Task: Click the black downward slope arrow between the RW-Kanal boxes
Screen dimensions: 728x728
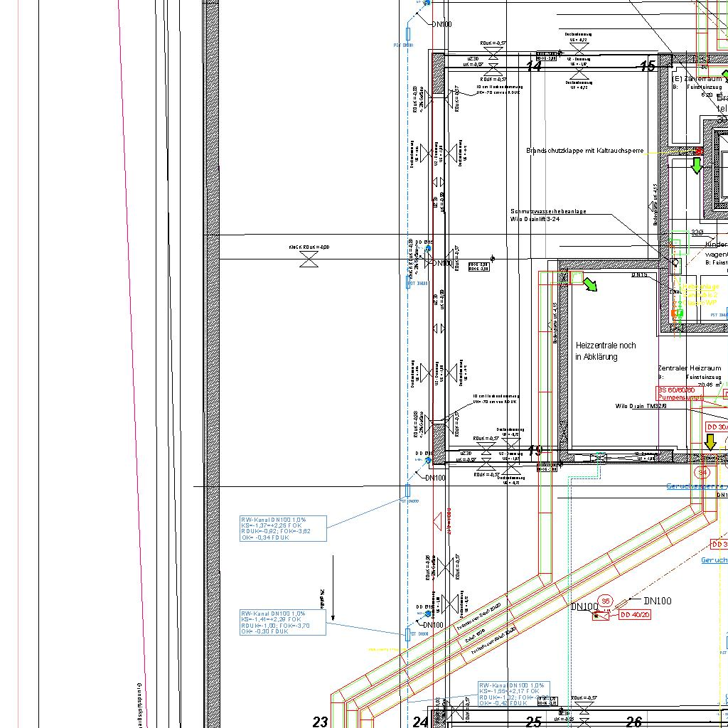Action: coord(333,588)
